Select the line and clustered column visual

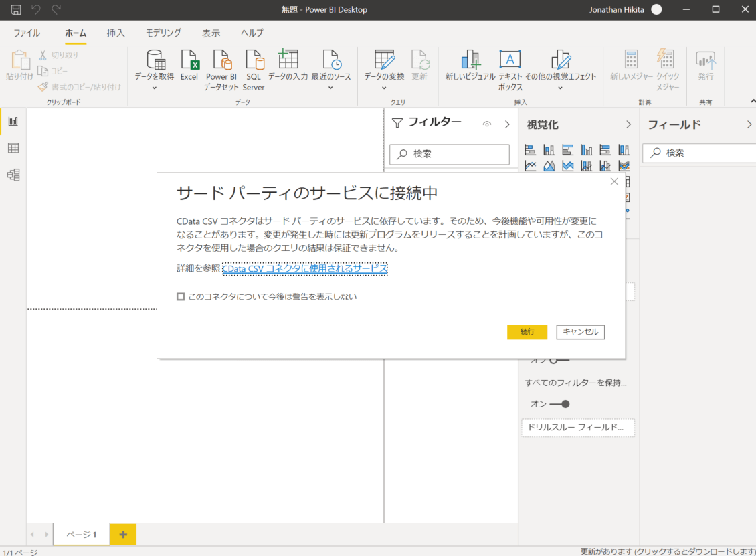click(x=605, y=166)
